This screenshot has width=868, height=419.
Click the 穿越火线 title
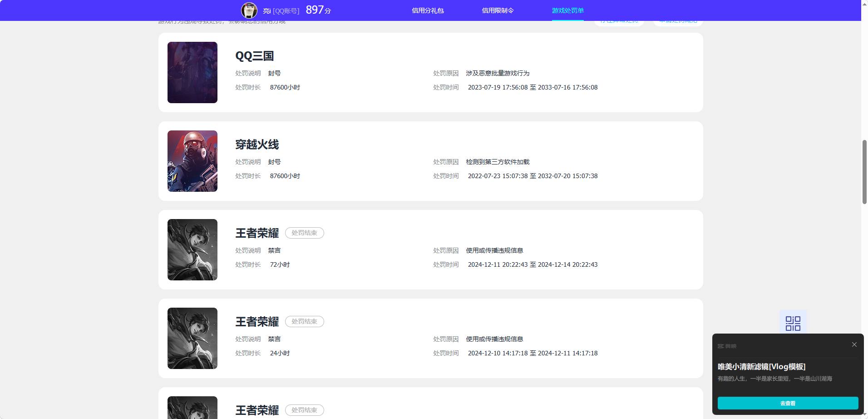[x=257, y=145]
